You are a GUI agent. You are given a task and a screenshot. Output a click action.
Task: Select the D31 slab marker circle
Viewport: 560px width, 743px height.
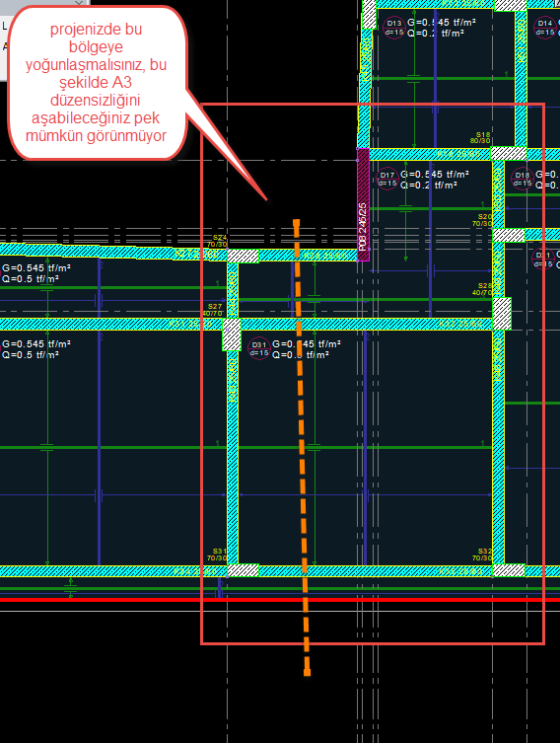(259, 348)
